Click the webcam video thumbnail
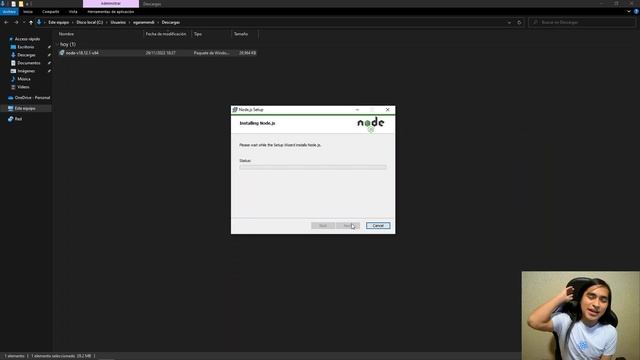 tap(580, 316)
